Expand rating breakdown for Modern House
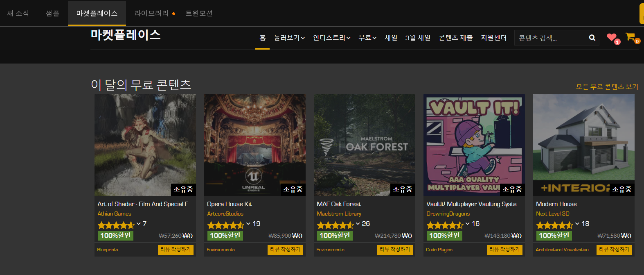Viewport: 644px width, 275px height. [x=577, y=224]
